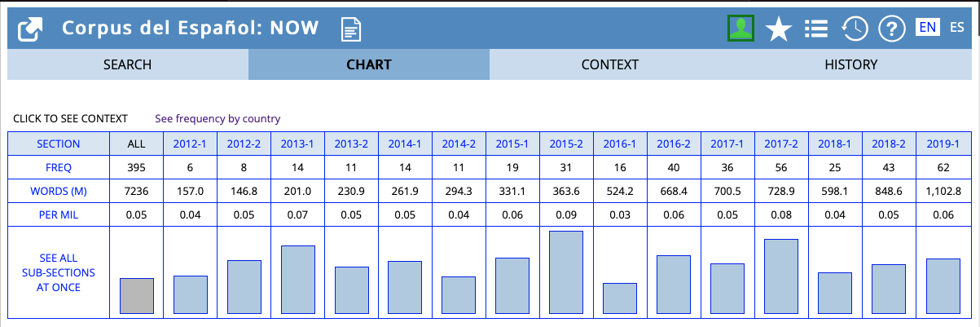The image size is (980, 327).
Task: Open the 2017-2 section link
Action: [781, 144]
